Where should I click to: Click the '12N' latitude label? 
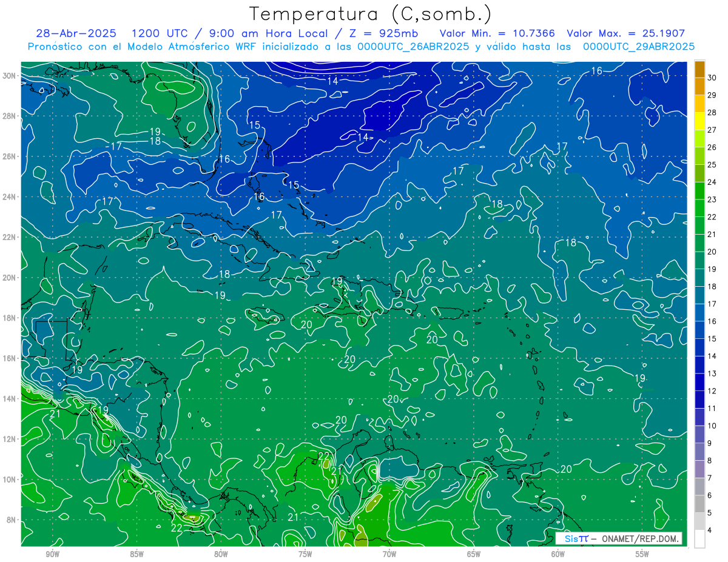[9, 439]
